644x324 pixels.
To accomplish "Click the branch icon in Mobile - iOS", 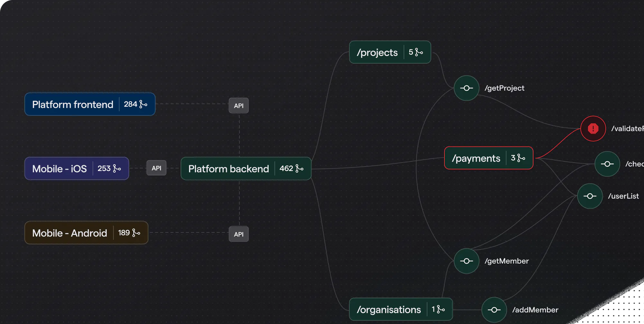I will coord(117,168).
